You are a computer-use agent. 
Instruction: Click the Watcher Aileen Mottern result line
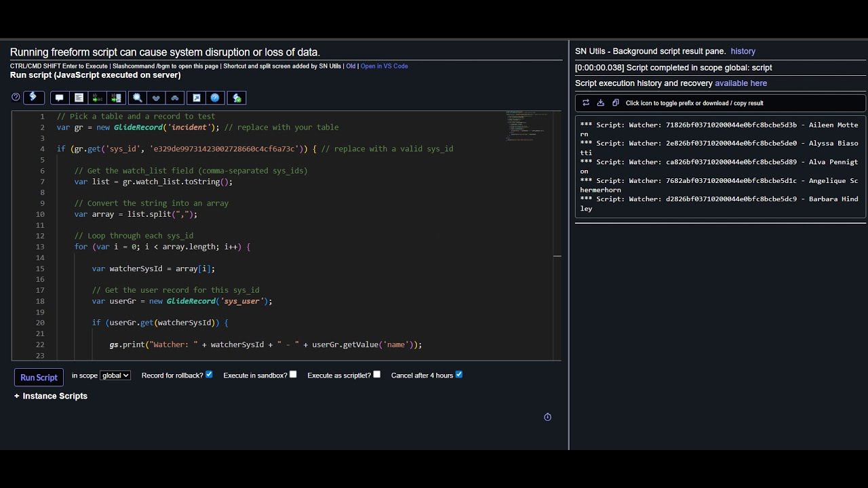[719, 129]
